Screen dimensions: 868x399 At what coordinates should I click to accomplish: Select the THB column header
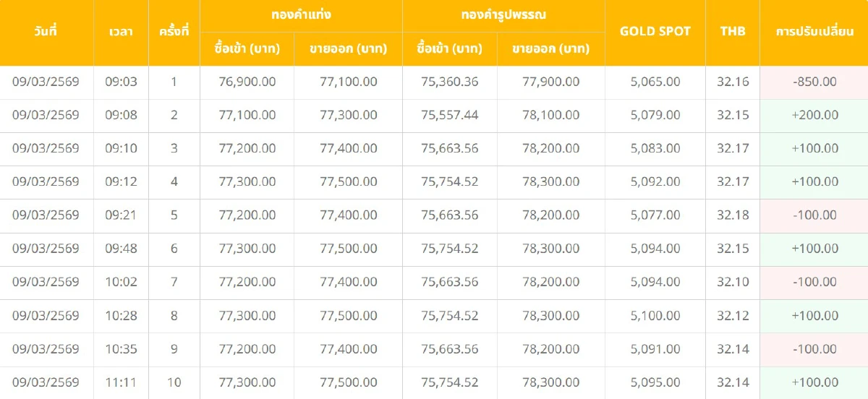(733, 32)
